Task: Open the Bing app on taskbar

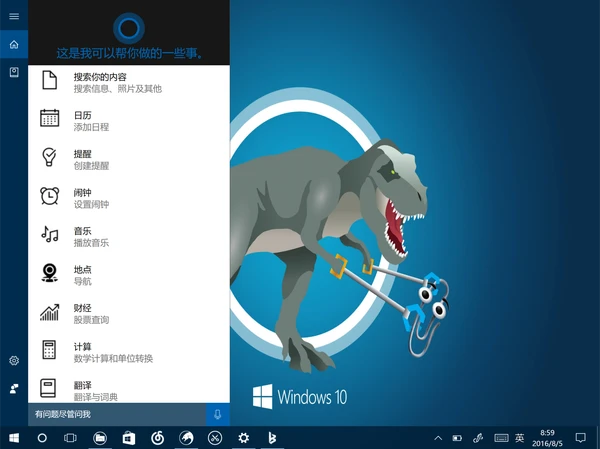Action: [272, 438]
